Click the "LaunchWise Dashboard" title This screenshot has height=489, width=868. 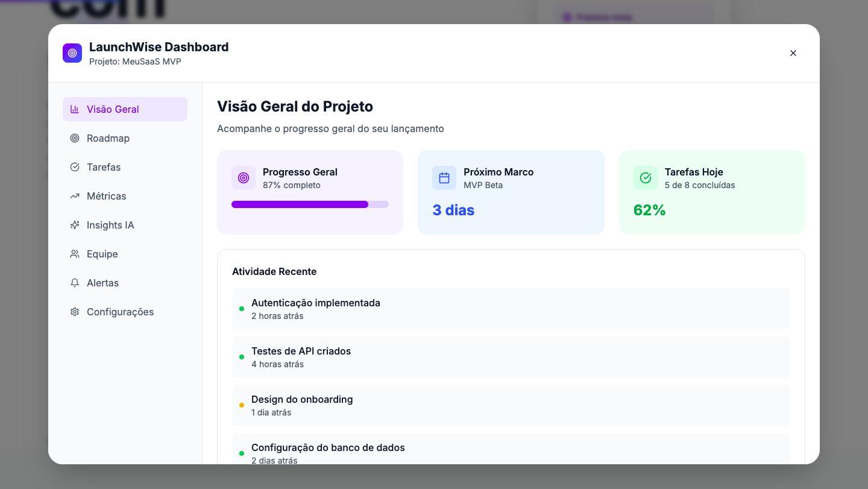[159, 47]
